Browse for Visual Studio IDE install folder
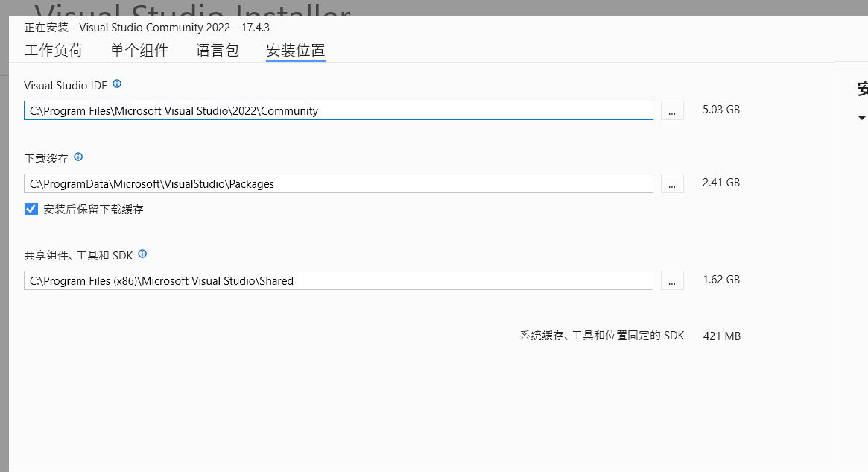 672,110
